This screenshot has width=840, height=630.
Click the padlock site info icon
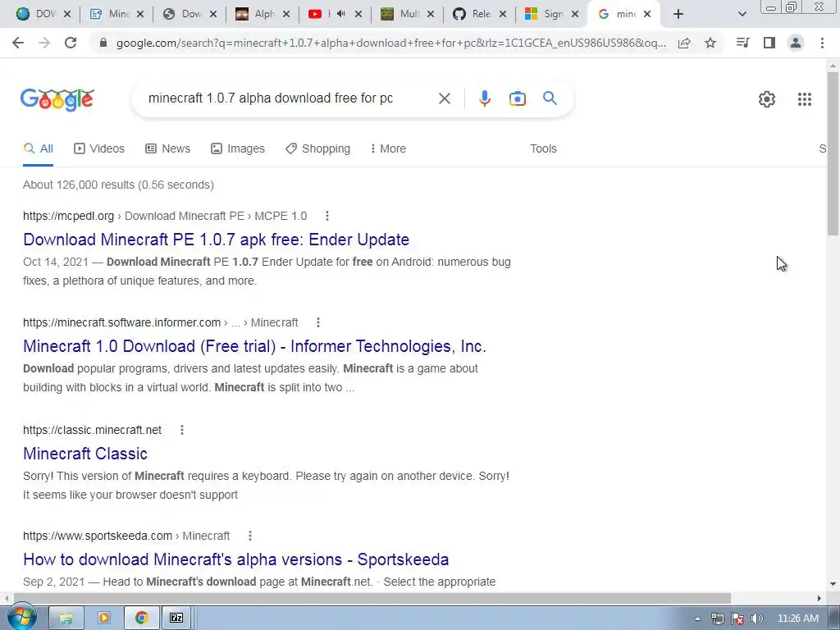[103, 43]
